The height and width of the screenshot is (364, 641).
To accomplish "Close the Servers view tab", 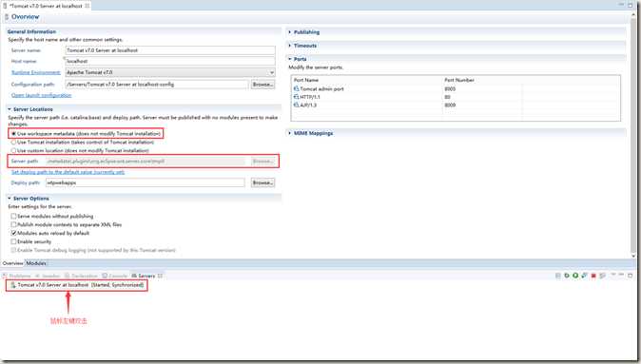I will click(x=160, y=276).
